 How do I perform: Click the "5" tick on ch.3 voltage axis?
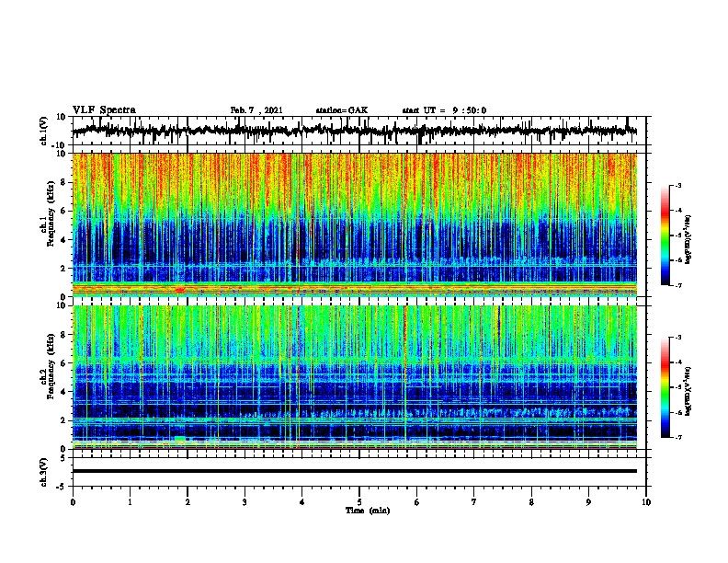coord(63,458)
